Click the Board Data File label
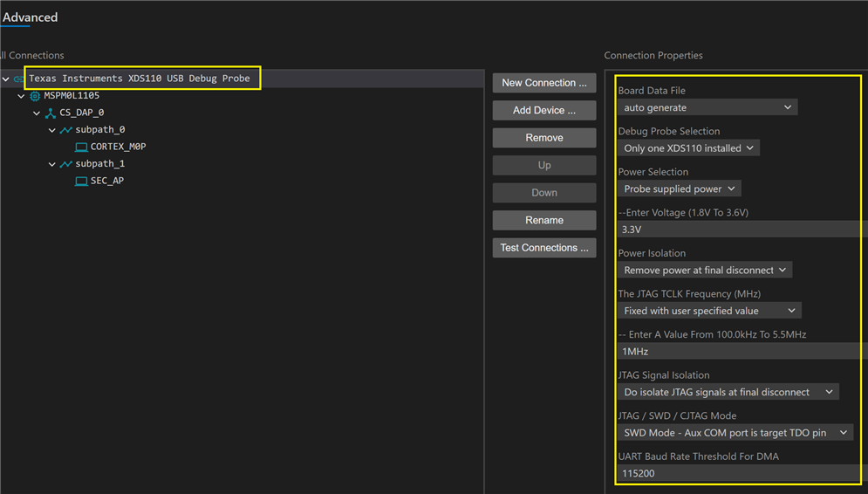 652,90
